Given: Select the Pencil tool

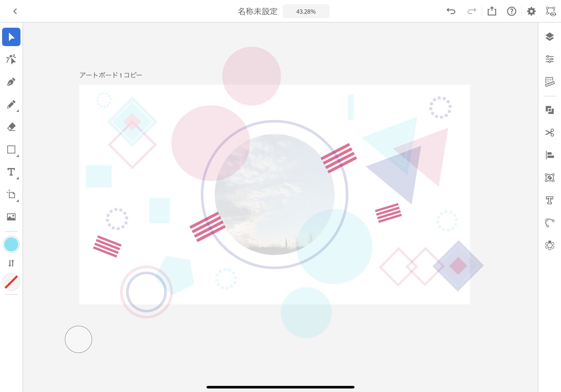Looking at the screenshot, I should pos(11,104).
